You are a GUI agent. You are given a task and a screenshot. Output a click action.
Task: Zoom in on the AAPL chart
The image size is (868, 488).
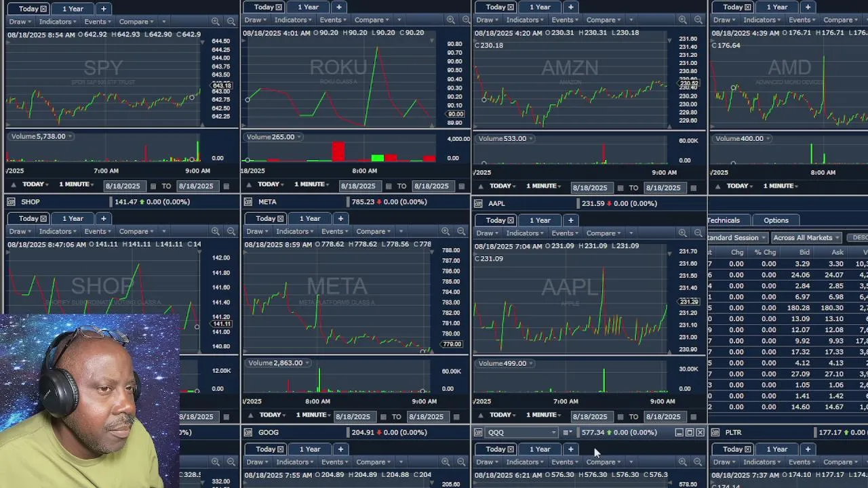click(682, 232)
